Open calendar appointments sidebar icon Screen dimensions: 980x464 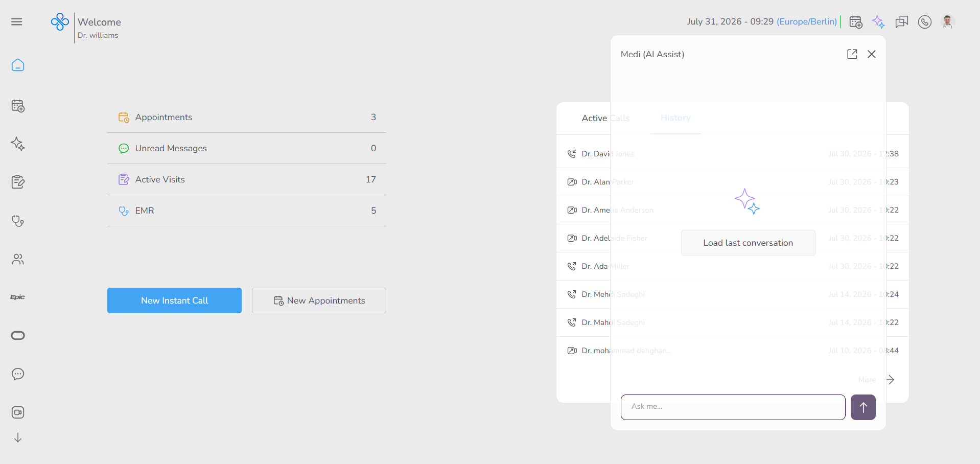[x=18, y=106]
